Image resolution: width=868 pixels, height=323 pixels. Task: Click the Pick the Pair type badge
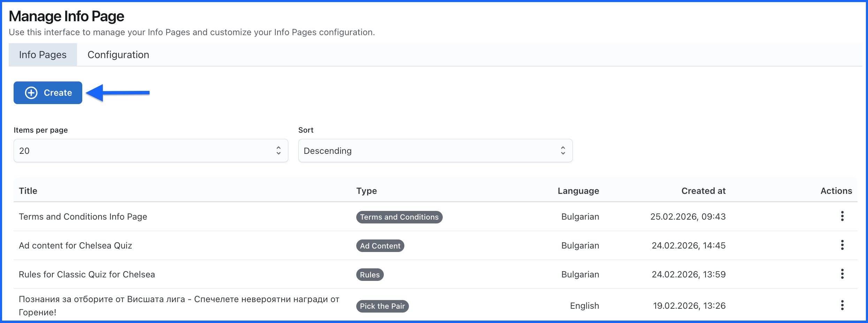382,306
